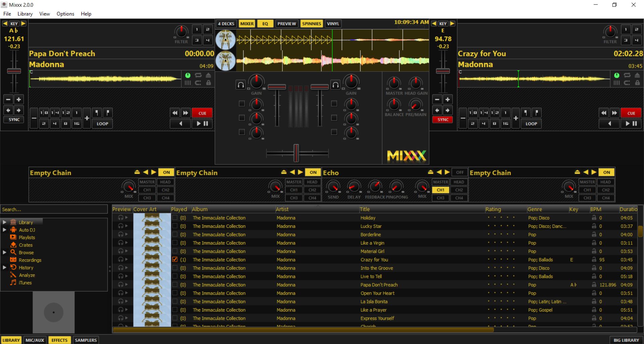Click the SYNC button on right deck
The height and width of the screenshot is (344, 644).
tap(443, 120)
